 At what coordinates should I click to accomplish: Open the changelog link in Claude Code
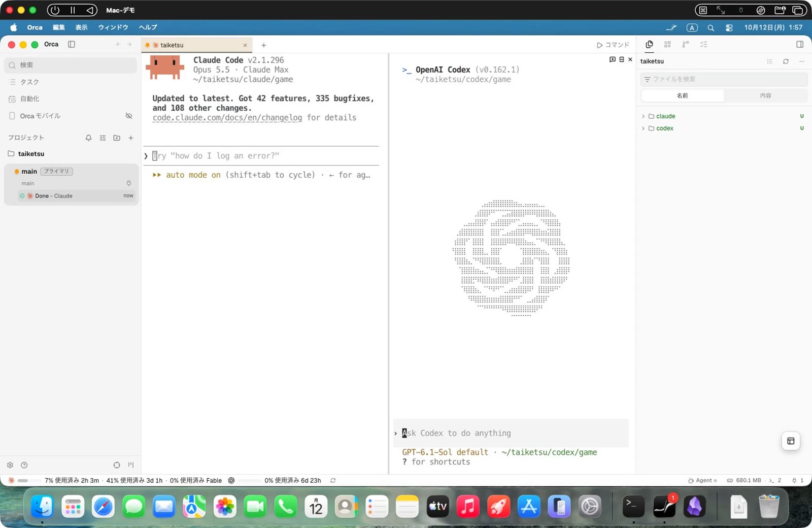click(227, 118)
